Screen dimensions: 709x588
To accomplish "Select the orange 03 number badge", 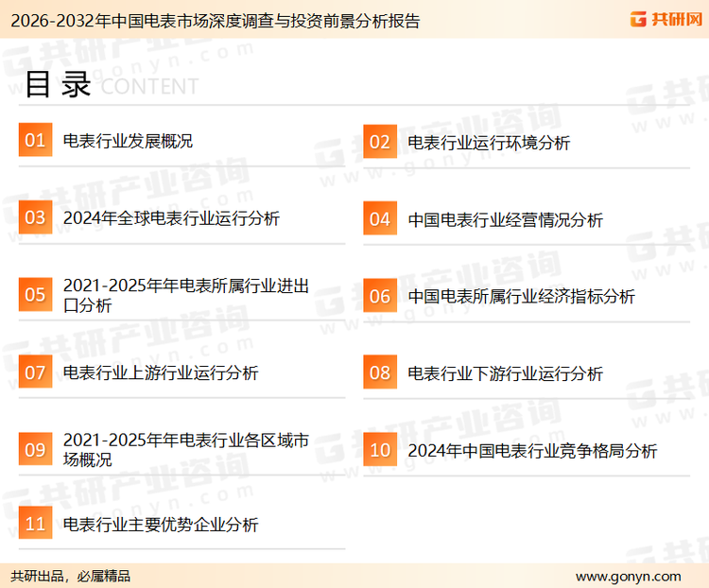I will tap(35, 217).
